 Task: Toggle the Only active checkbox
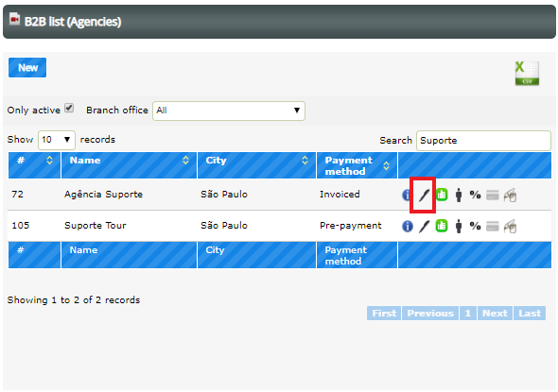tap(69, 108)
